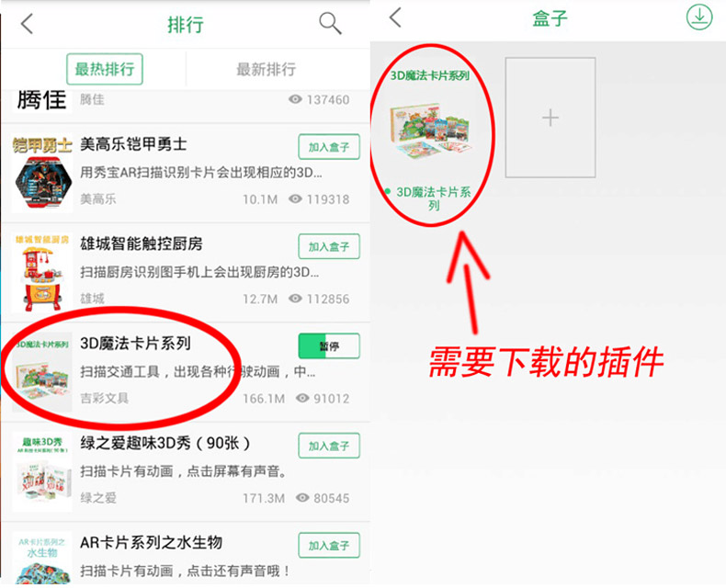This screenshot has width=726, height=588.
Task: Go back from the 排行 ranking screen
Action: [x=28, y=24]
